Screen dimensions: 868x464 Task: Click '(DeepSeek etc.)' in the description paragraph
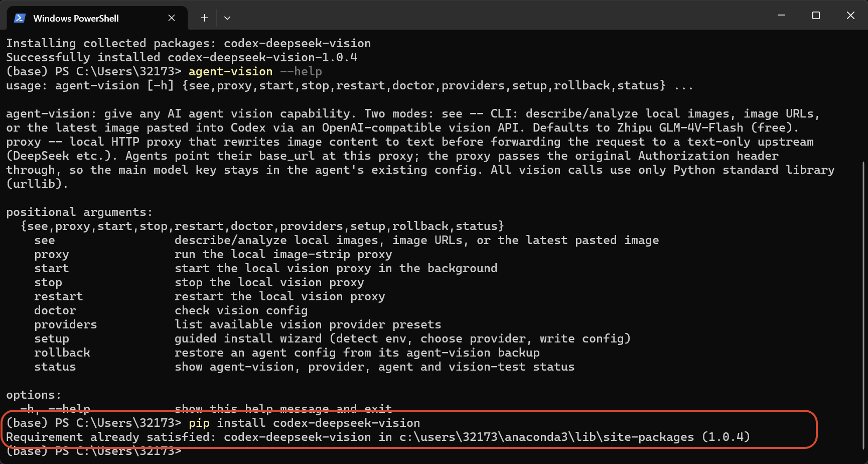pyautogui.click(x=62, y=156)
